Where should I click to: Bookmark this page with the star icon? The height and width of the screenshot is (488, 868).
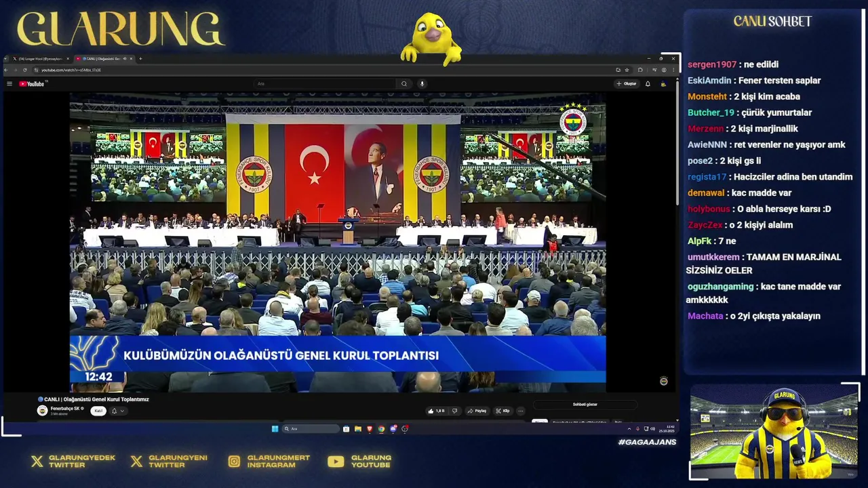[627, 70]
